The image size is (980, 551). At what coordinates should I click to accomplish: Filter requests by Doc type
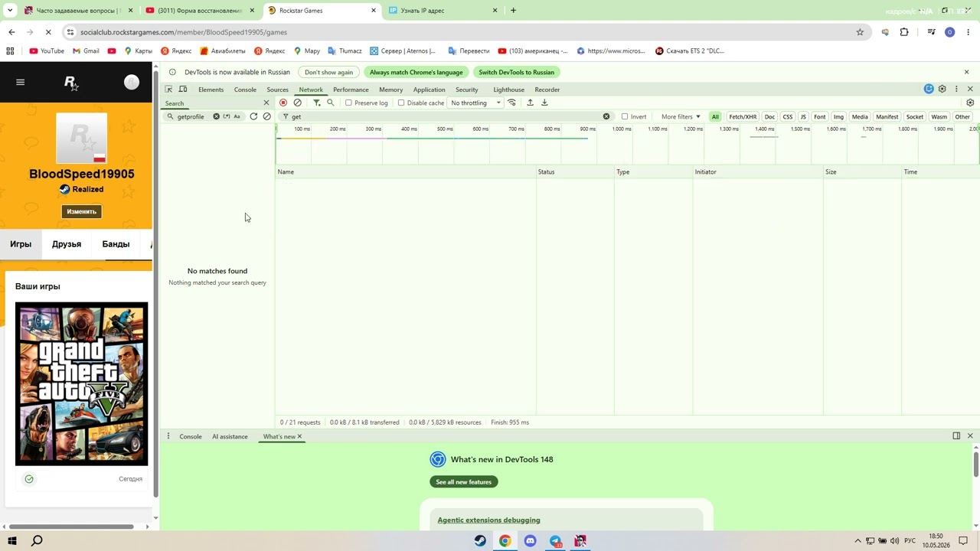[769, 116]
